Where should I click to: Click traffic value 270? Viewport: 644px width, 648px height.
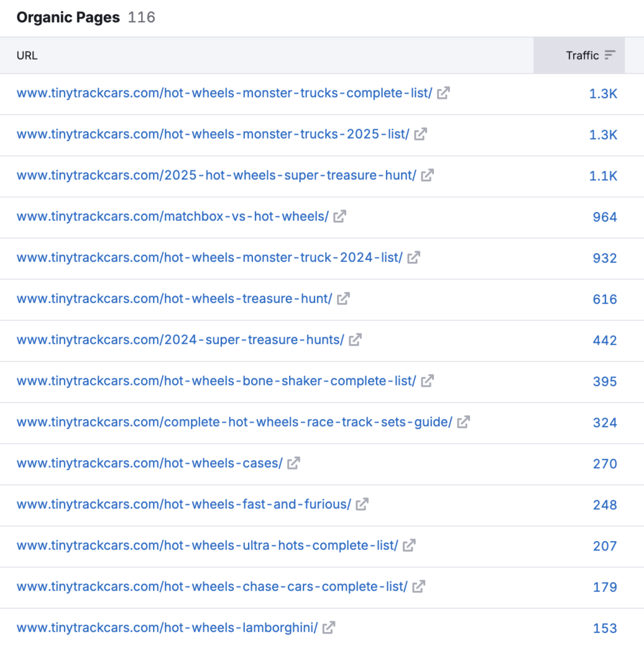tap(605, 464)
